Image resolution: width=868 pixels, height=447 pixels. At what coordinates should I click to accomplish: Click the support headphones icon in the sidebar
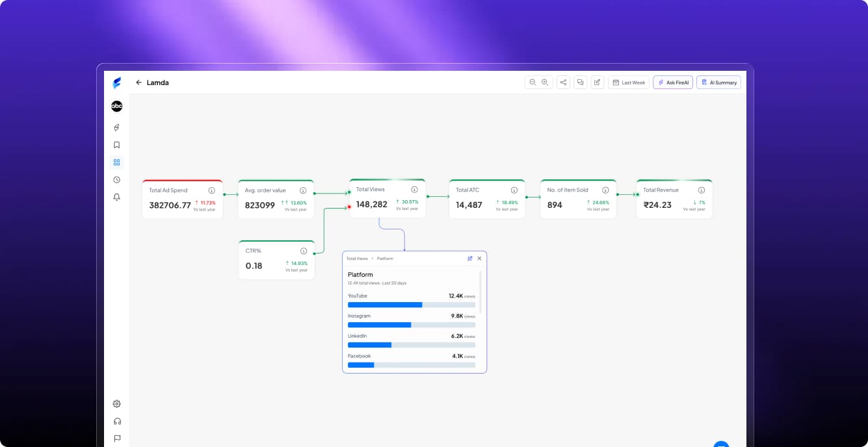[116, 420]
